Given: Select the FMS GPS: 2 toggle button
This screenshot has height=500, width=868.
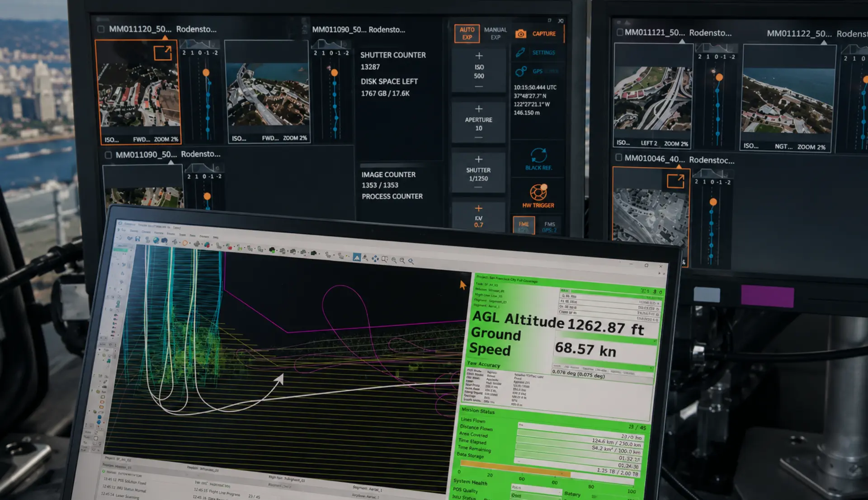Looking at the screenshot, I should click(x=549, y=226).
